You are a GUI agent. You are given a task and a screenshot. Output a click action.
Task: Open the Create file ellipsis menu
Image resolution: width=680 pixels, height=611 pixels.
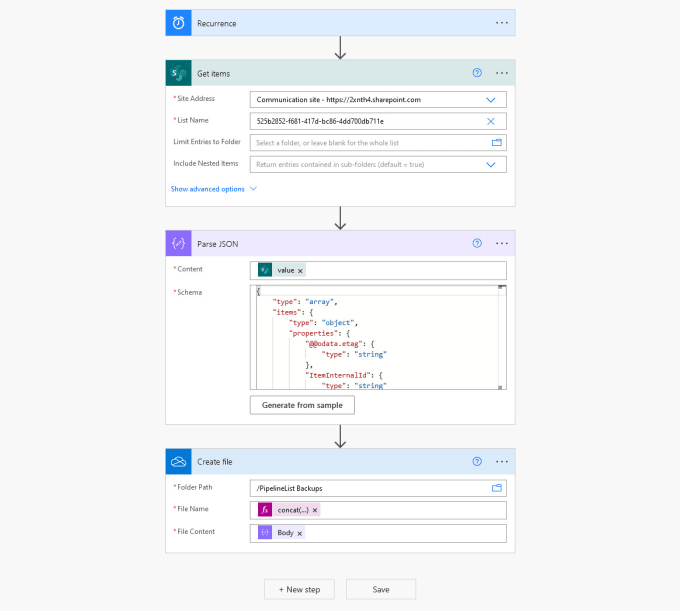tap(502, 462)
